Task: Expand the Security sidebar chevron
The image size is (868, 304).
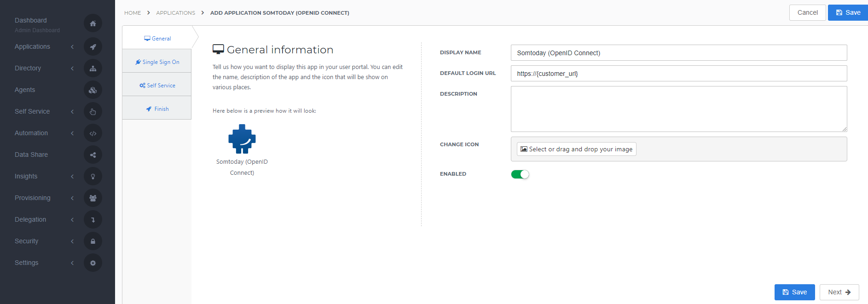Action: [x=72, y=241]
